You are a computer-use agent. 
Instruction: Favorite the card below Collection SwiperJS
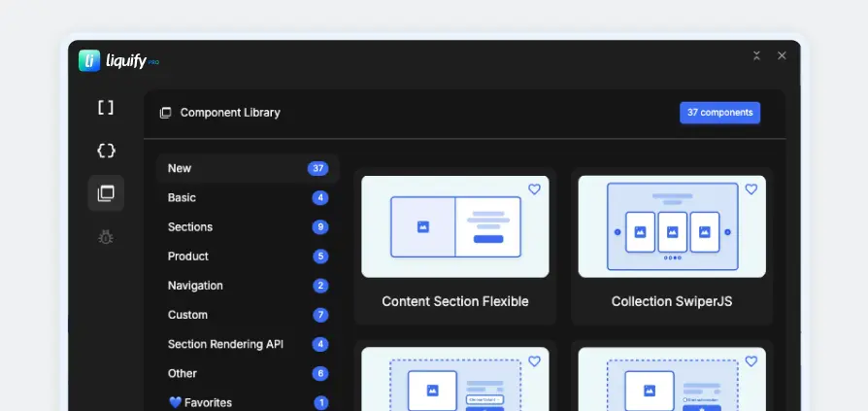(751, 361)
